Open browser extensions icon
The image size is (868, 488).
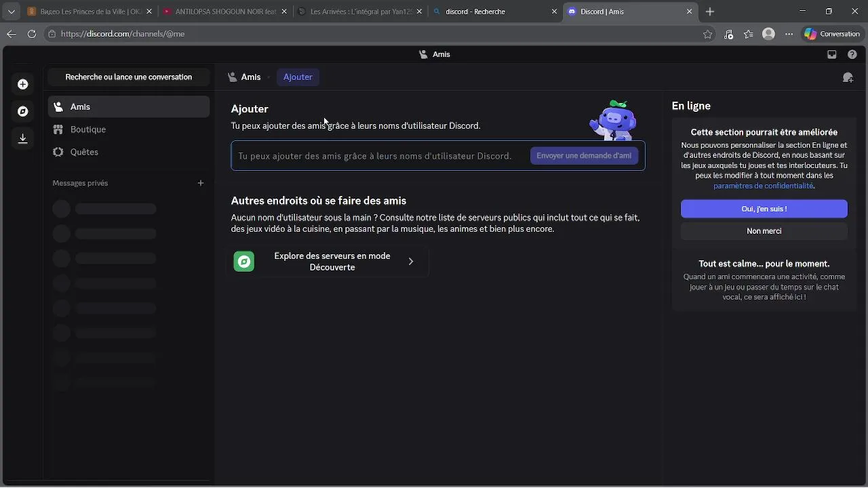[x=728, y=34]
